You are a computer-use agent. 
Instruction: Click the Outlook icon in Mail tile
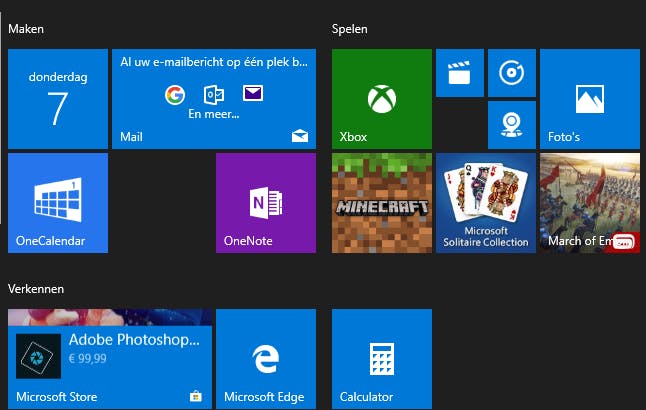(x=214, y=95)
